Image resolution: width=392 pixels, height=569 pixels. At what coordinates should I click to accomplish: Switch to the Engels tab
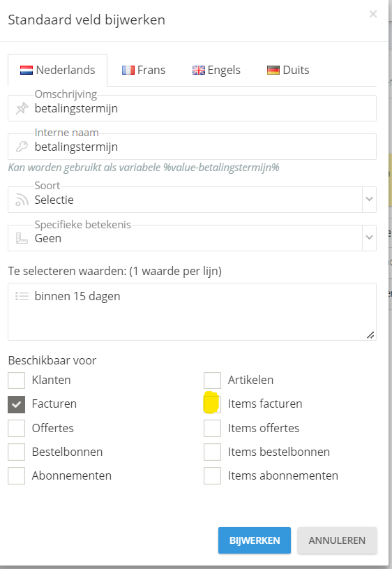click(216, 70)
